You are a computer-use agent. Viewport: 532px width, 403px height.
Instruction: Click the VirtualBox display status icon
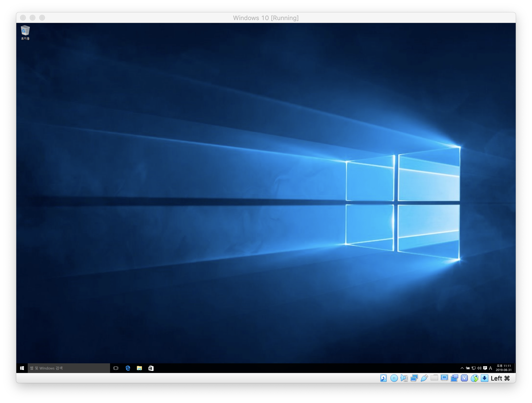(x=444, y=378)
